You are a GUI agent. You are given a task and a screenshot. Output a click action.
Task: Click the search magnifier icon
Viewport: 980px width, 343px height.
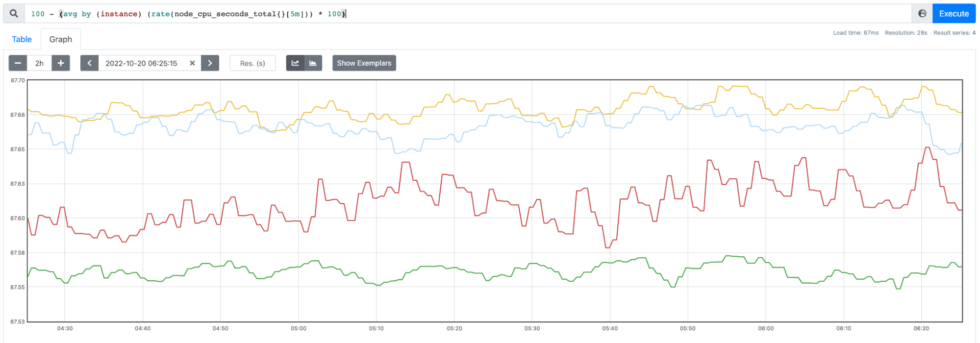[x=14, y=14]
